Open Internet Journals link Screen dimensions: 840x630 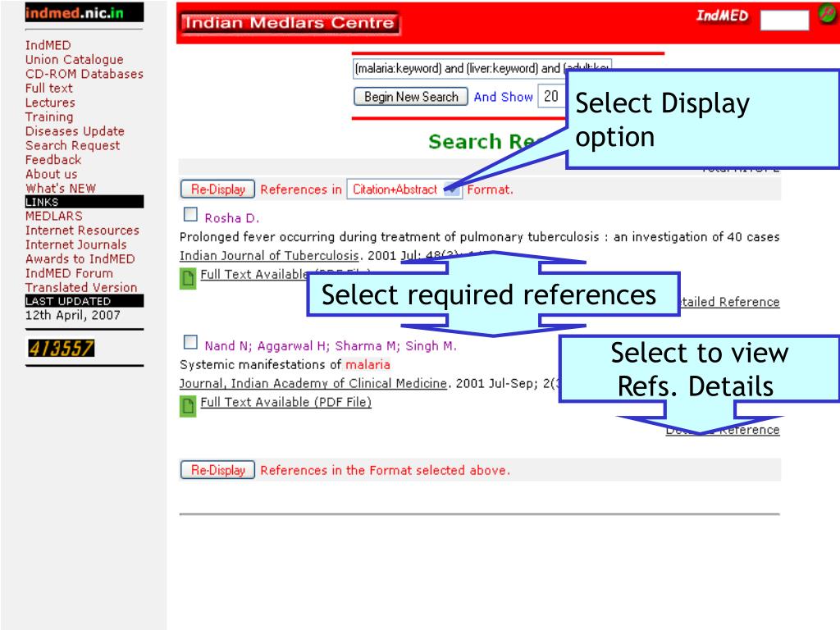click(76, 244)
